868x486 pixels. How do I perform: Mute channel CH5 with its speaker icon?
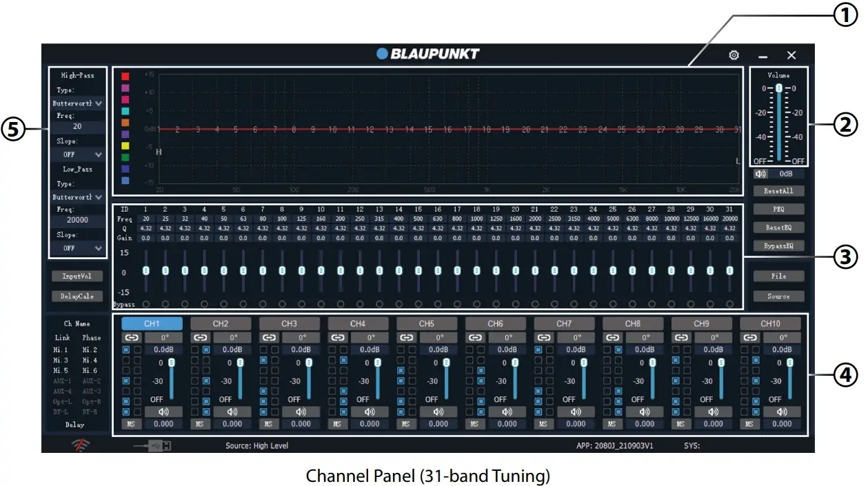(x=438, y=412)
